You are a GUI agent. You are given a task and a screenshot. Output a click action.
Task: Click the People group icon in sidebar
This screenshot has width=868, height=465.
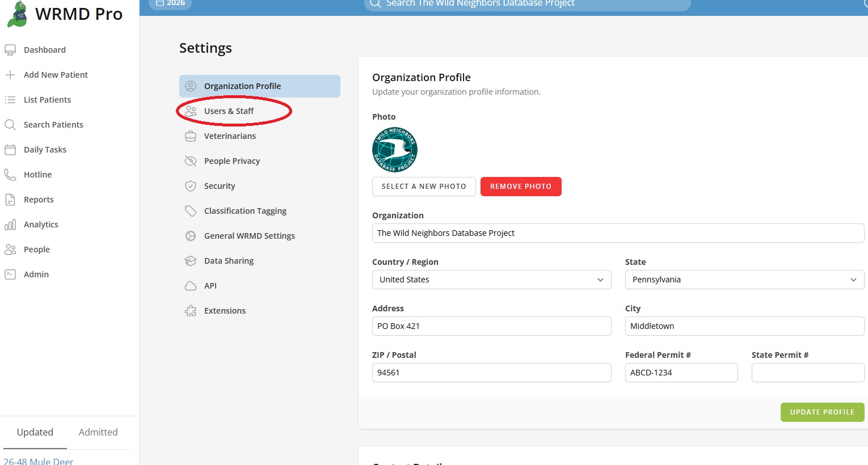[x=10, y=250]
